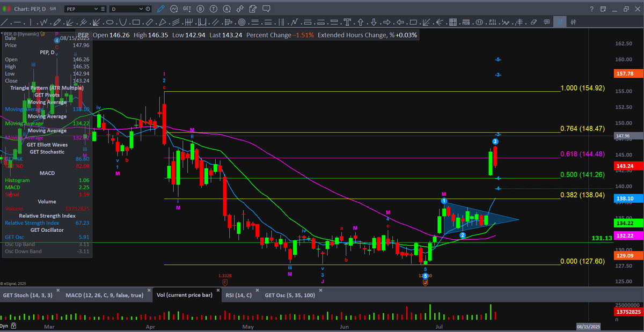Click the circled T toolbar button
This screenshot has height=332, width=644.
click(214, 9)
